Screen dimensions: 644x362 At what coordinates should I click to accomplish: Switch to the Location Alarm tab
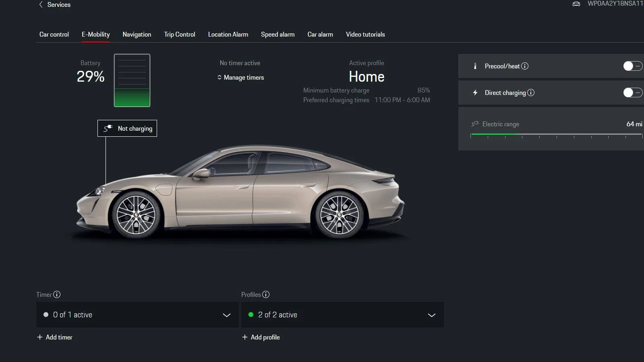[228, 35]
